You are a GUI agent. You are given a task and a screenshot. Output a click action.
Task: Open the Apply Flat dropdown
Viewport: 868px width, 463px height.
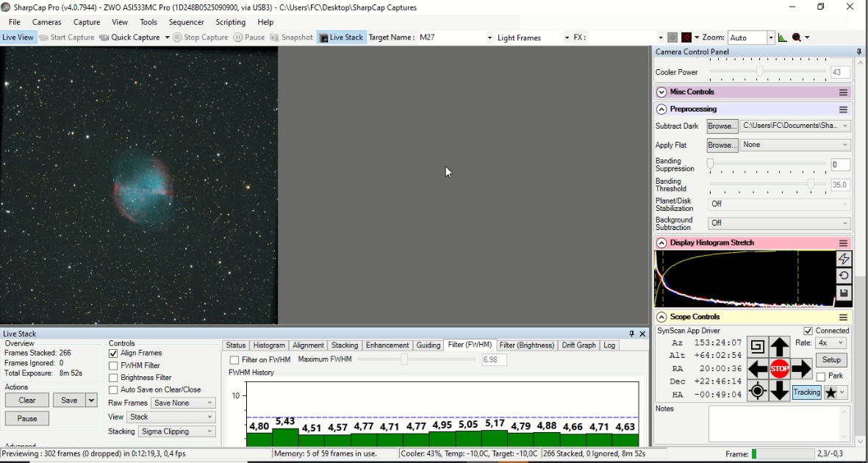pyautogui.click(x=795, y=145)
